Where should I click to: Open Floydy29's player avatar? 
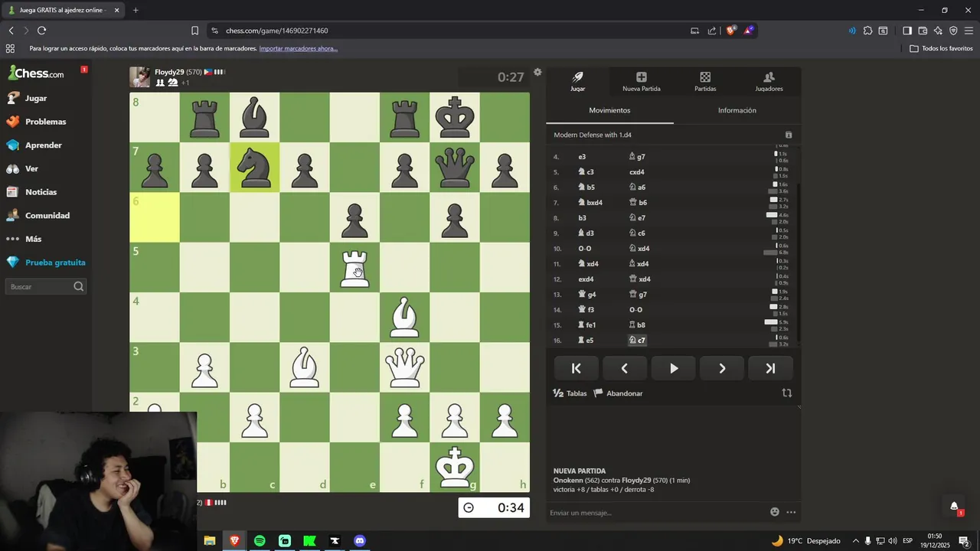coord(139,77)
